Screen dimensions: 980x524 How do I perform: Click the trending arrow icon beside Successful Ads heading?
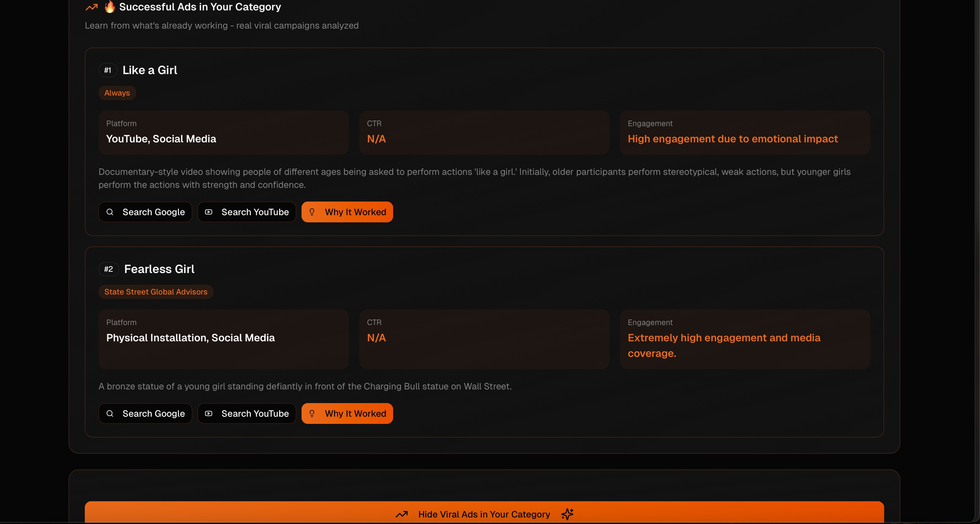point(91,7)
